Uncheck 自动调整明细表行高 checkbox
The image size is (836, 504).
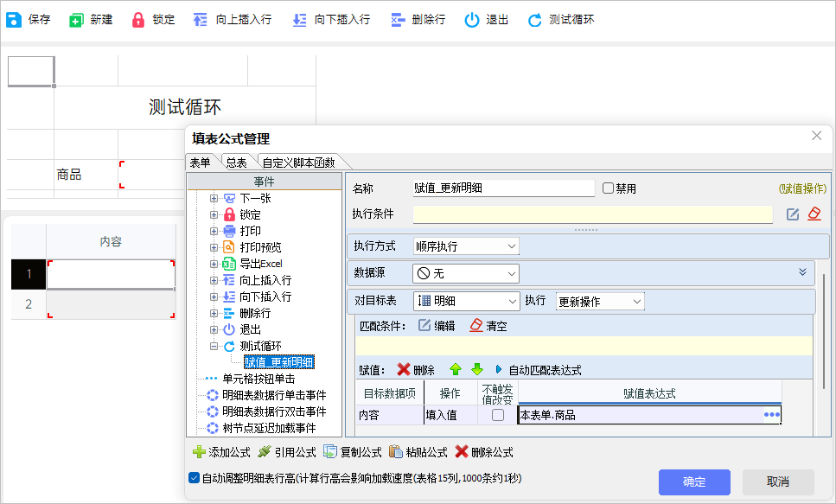(194, 478)
